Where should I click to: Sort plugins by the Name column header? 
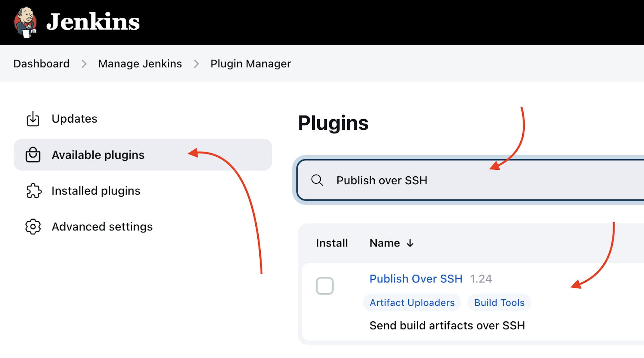384,243
